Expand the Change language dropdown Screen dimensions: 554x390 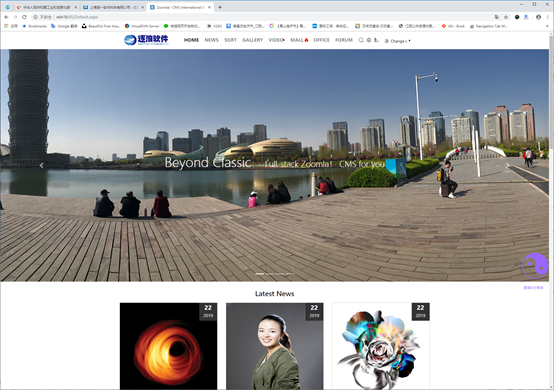click(397, 41)
